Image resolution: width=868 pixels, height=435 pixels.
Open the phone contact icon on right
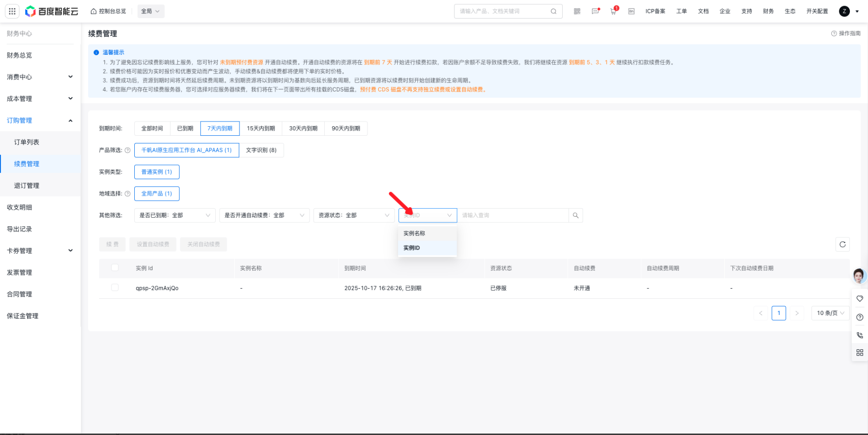[x=859, y=335]
